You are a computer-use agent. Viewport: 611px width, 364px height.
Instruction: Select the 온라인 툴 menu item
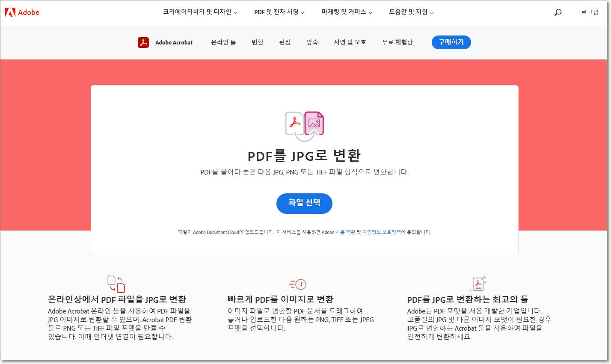[x=223, y=42]
